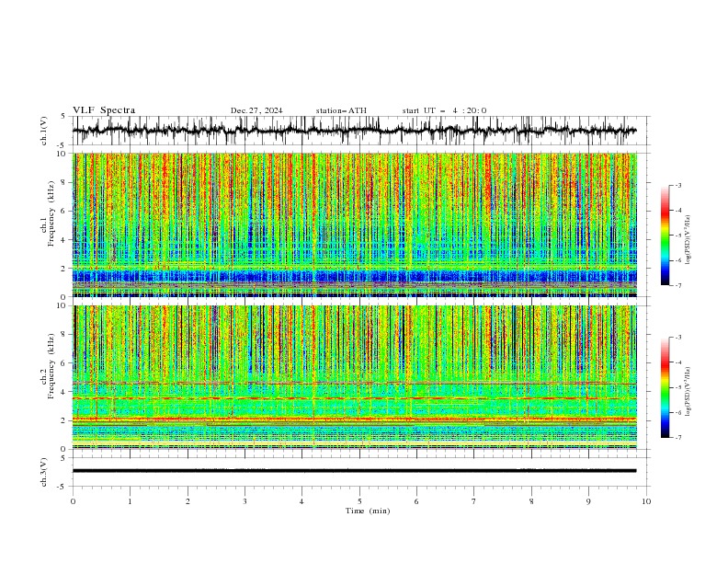Click the log(PSD) label of lower colorbar
This screenshot has width=728, height=563.
coord(688,392)
